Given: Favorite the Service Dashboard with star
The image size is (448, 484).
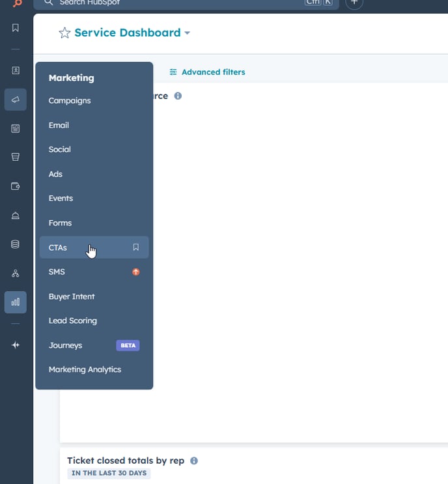Looking at the screenshot, I should (64, 33).
